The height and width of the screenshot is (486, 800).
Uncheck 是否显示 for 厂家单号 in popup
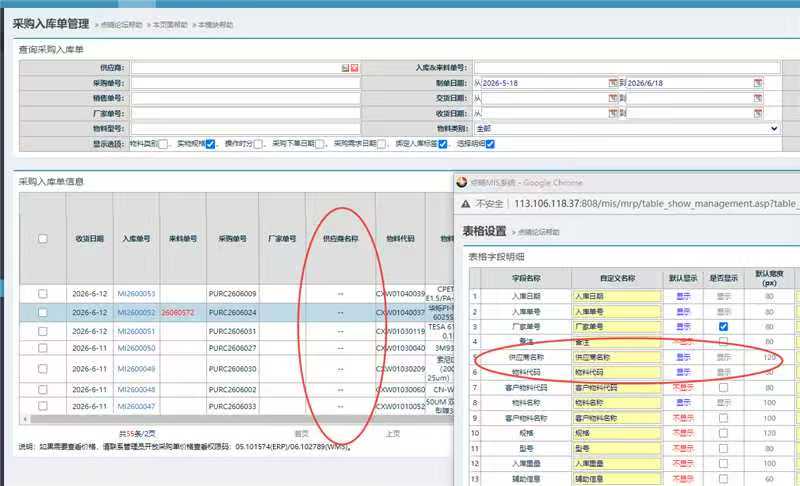pyautogui.click(x=723, y=326)
